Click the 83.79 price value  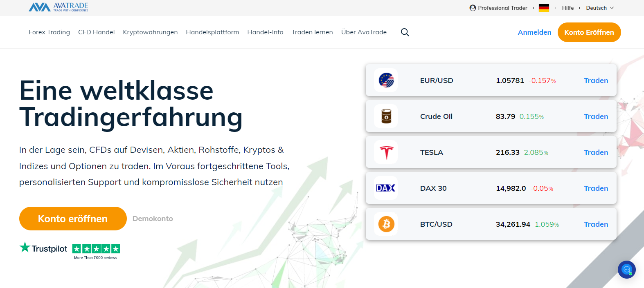click(505, 116)
